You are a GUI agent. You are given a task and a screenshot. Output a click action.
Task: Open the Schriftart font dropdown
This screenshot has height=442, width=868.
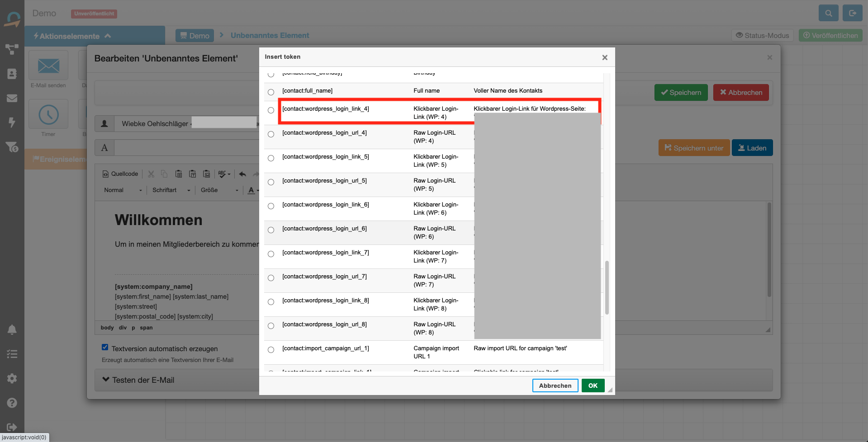point(171,190)
